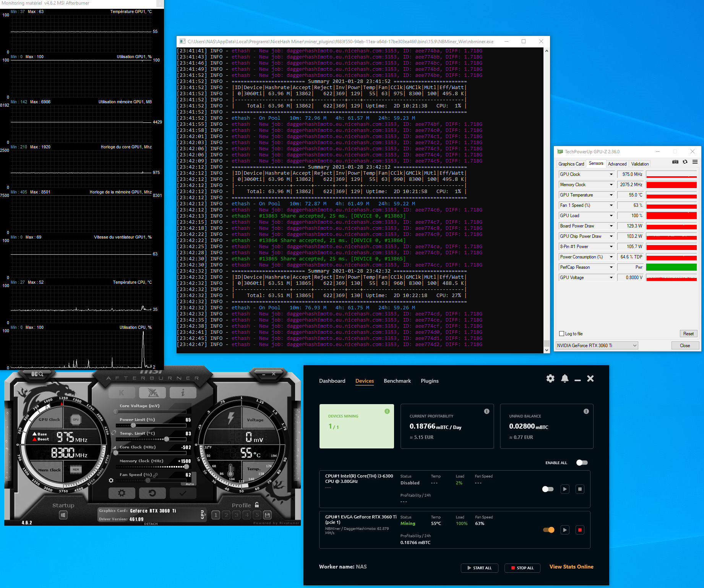Open NiceHash notifications bell
Image resolution: width=704 pixels, height=588 pixels.
[x=564, y=378]
